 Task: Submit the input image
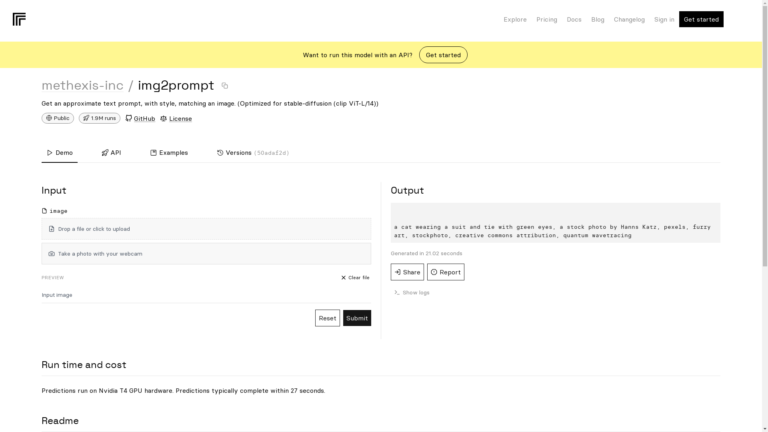click(x=357, y=318)
